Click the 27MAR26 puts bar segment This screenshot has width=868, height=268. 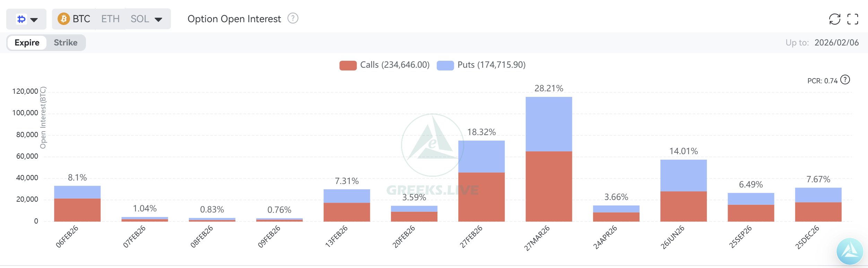coord(549,124)
